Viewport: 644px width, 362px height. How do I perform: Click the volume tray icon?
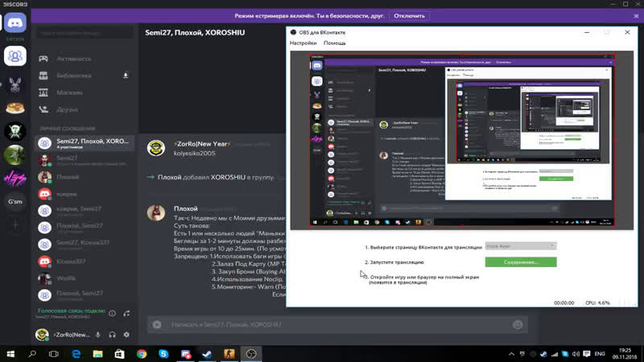(x=576, y=354)
